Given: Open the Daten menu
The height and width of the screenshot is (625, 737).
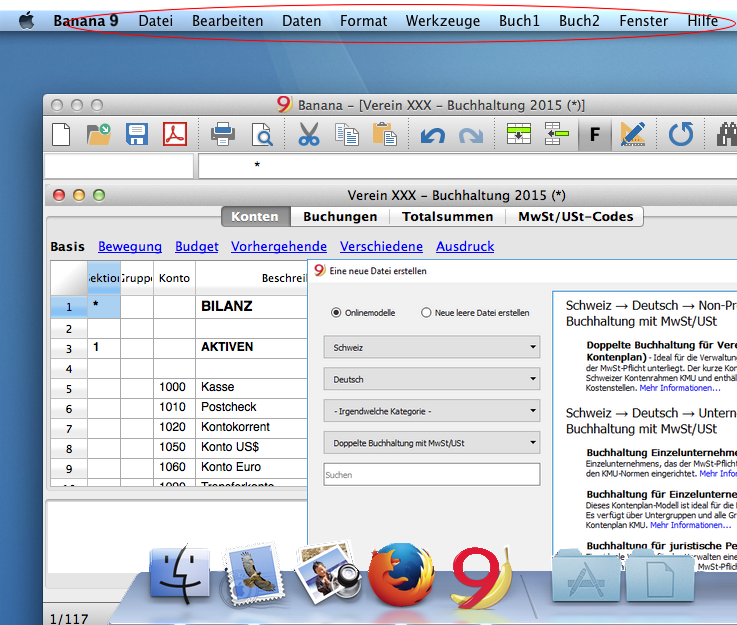Looking at the screenshot, I should coord(301,21).
